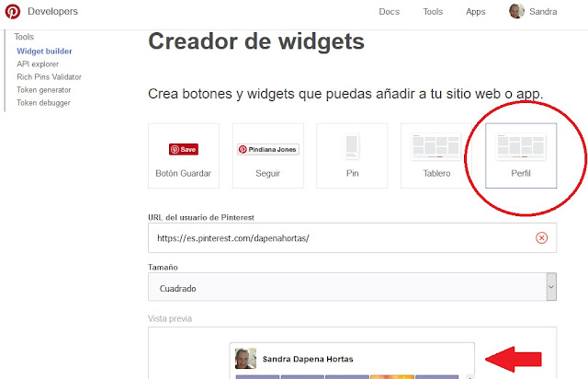Screen dimensions: 588x379
Task: Open the Sandra account menu
Action: point(543,12)
